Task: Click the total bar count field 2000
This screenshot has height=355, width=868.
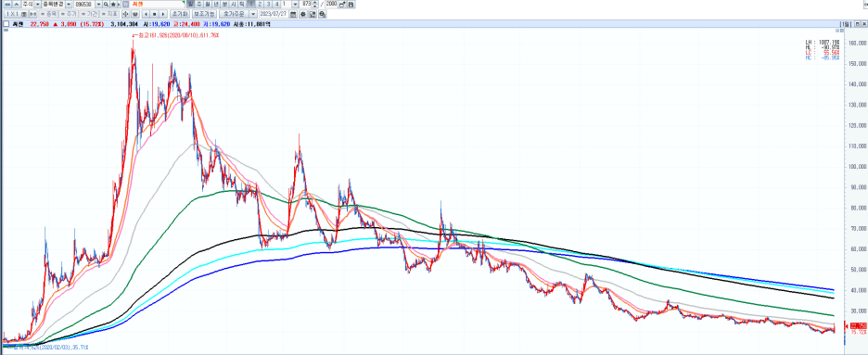Action: click(x=331, y=4)
